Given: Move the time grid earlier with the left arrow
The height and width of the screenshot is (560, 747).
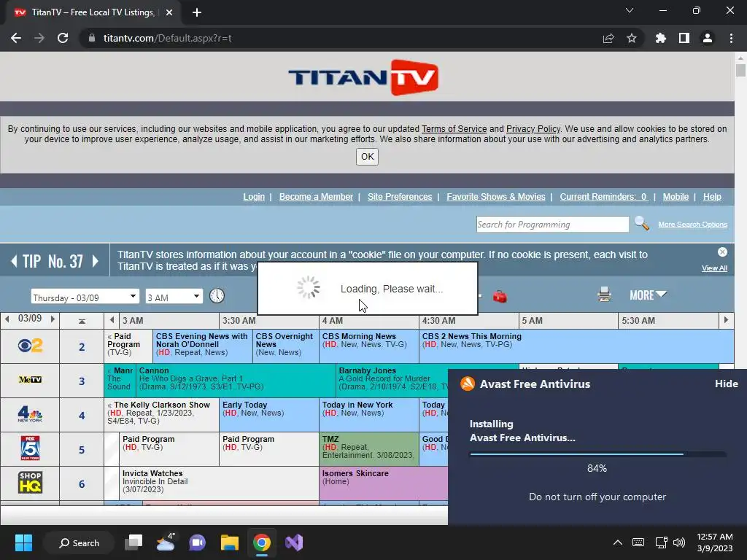Looking at the screenshot, I should [x=112, y=320].
